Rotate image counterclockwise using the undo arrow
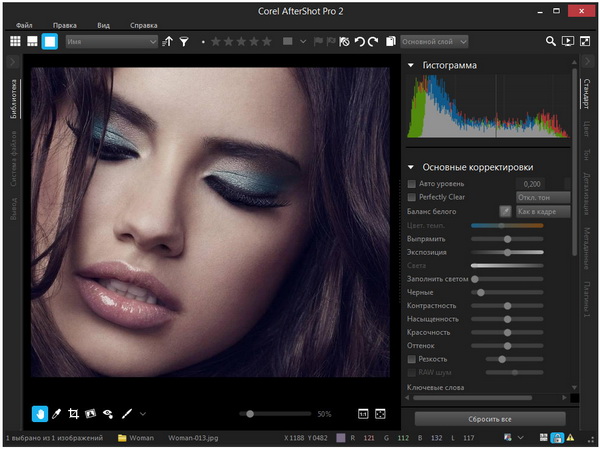Viewport: 600px width, 449px height. coord(359,42)
